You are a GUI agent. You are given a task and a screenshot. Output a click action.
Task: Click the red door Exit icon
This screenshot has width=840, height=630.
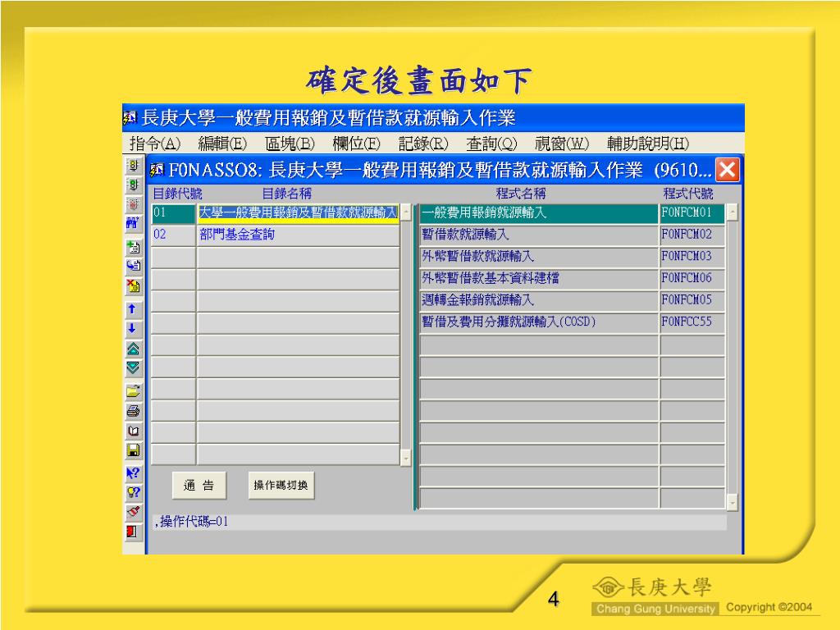coord(133,532)
